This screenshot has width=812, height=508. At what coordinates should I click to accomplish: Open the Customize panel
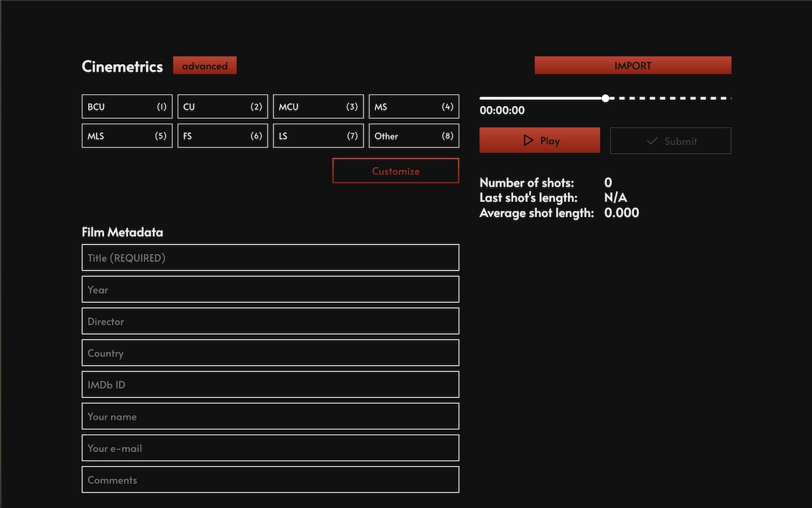coord(395,171)
